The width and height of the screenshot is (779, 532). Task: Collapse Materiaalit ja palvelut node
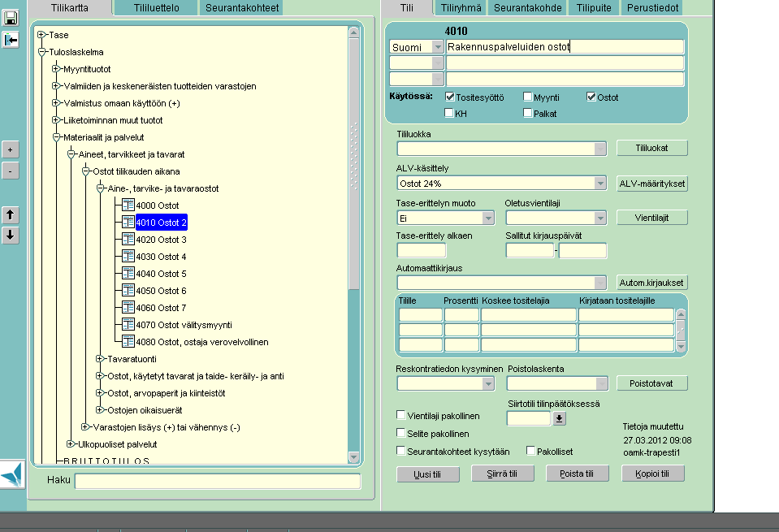pyautogui.click(x=56, y=137)
